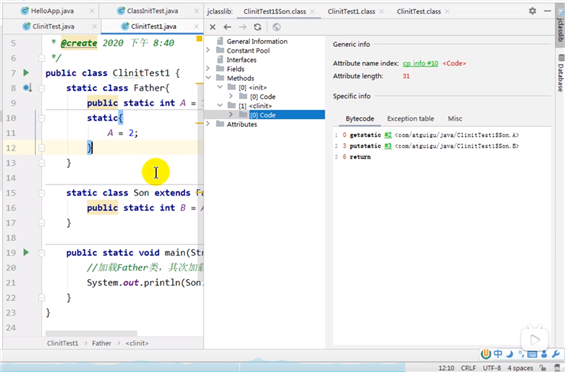Viewport: 565px width, 372px height.
Task: Fold the main method on line 19
Action: point(41,253)
